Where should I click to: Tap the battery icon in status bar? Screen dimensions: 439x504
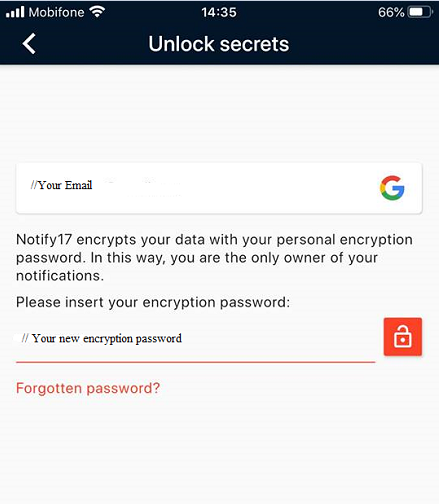(420, 12)
